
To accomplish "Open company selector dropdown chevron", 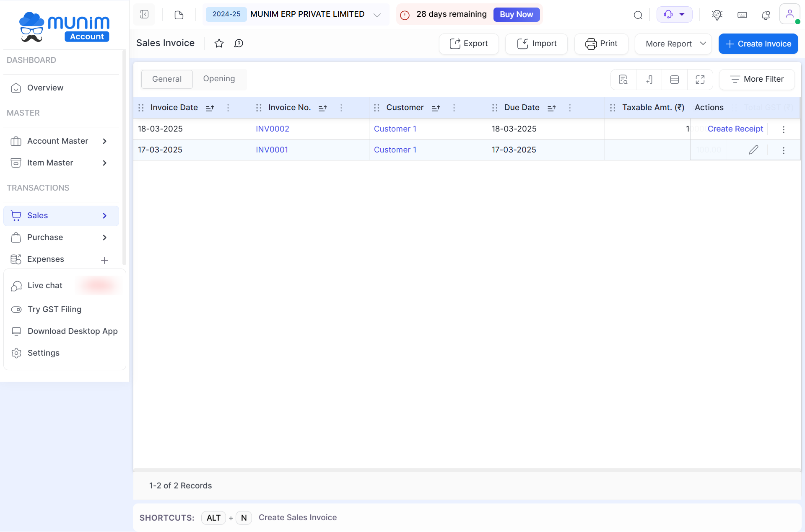I will (377, 15).
